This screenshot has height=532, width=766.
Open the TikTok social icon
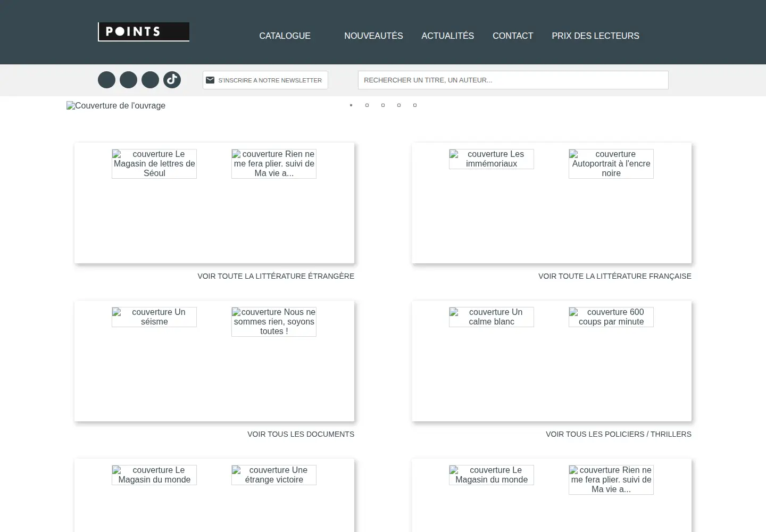[x=172, y=80]
